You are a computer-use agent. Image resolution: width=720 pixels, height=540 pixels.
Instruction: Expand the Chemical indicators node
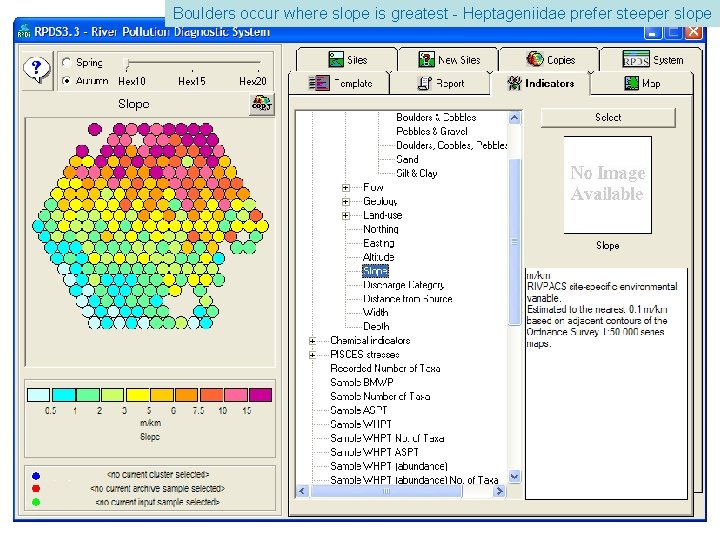[313, 341]
